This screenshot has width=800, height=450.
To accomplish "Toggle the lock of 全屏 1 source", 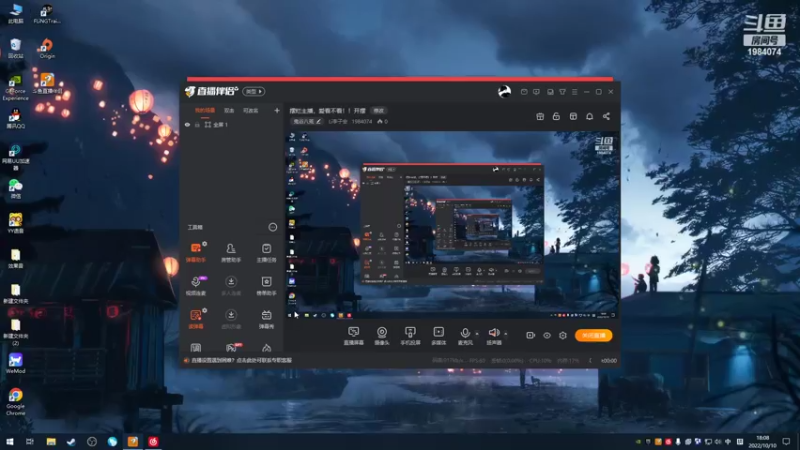I will [x=197, y=125].
